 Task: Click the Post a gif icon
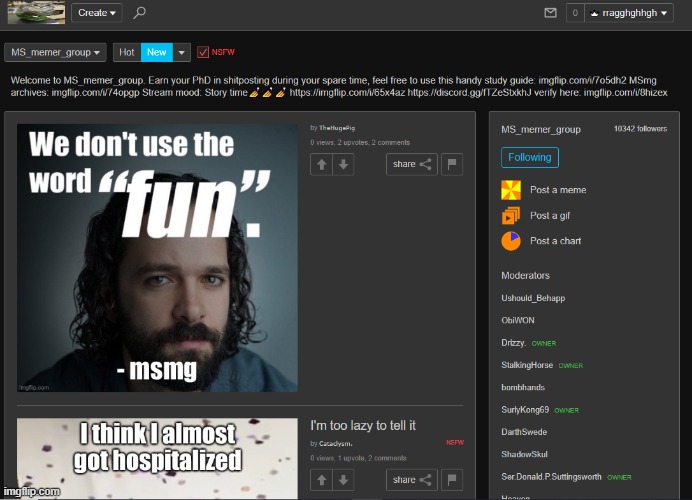click(x=511, y=216)
